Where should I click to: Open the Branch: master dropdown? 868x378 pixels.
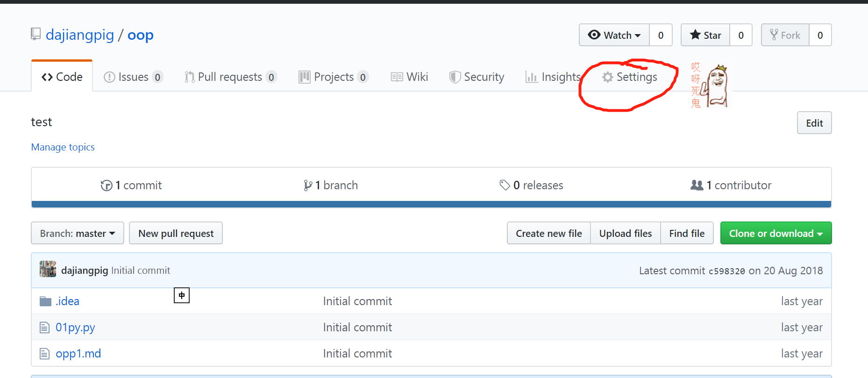point(78,233)
